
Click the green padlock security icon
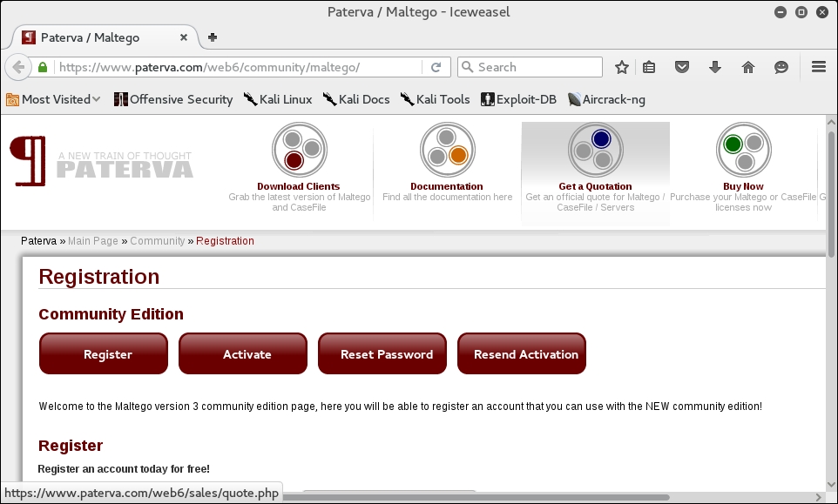pyautogui.click(x=43, y=67)
